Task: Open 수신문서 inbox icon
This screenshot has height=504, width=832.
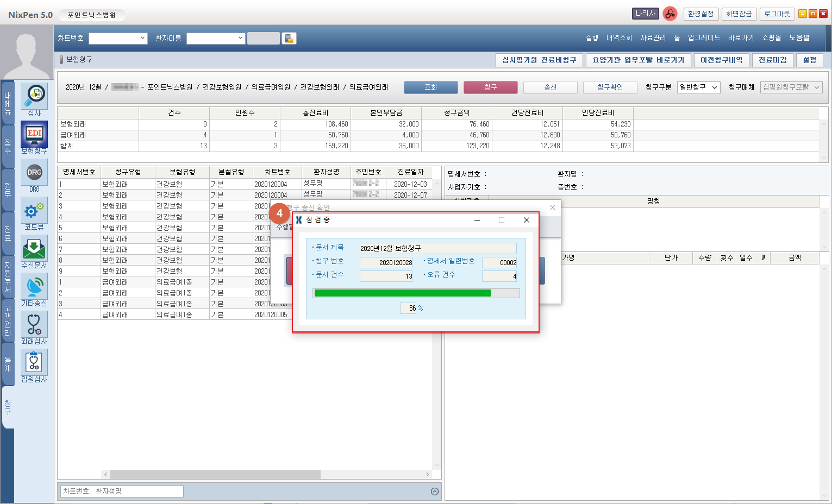Action: coord(34,249)
